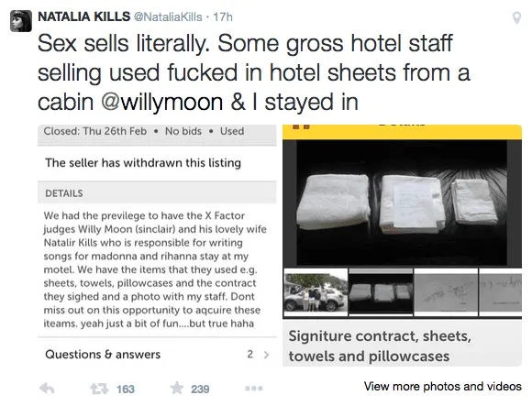
Task: Click the reply arrow icon
Action: [x=47, y=389]
